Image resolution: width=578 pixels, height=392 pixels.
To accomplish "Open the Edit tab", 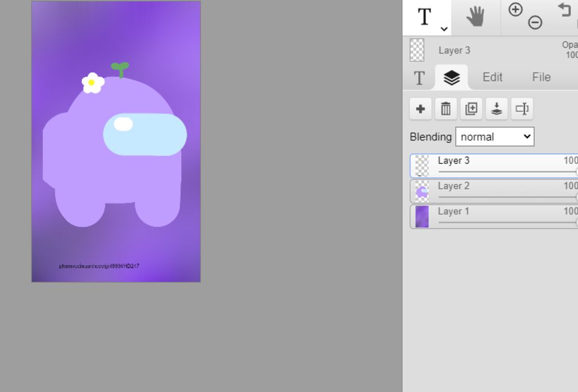I will (x=492, y=77).
